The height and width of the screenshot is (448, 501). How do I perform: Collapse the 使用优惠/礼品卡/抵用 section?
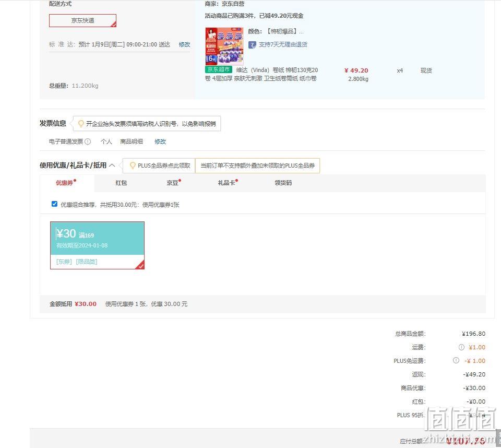(x=112, y=166)
